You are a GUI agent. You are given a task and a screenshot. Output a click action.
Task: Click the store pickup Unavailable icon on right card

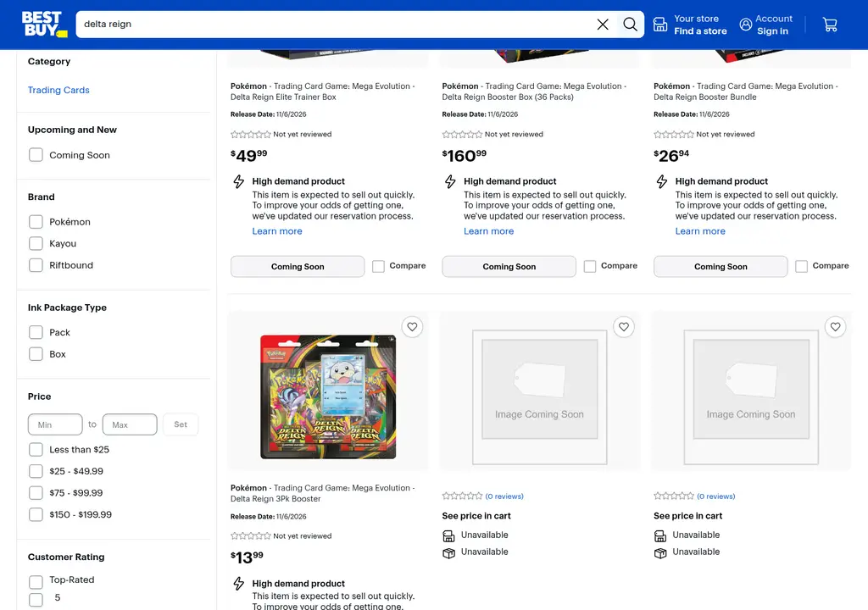point(659,535)
